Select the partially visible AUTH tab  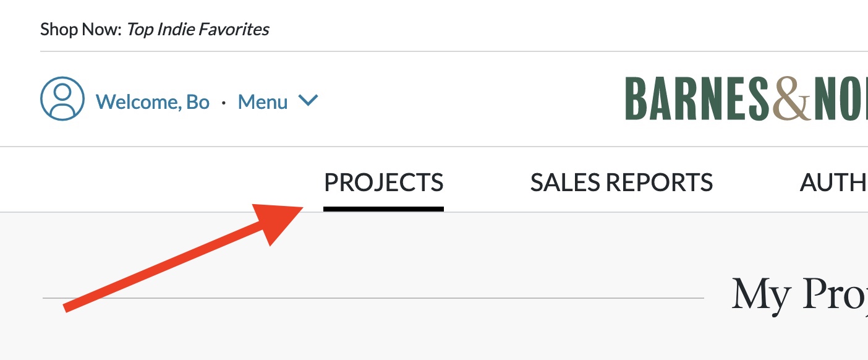pyautogui.click(x=833, y=182)
